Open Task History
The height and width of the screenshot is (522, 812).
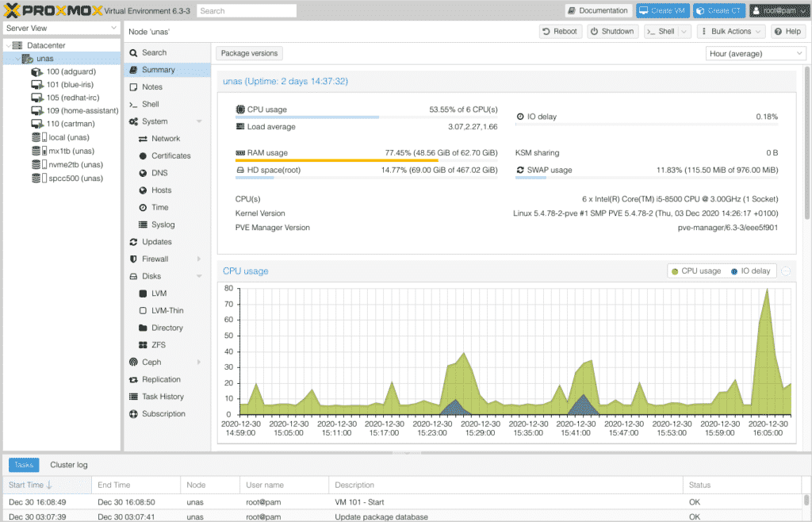163,396
